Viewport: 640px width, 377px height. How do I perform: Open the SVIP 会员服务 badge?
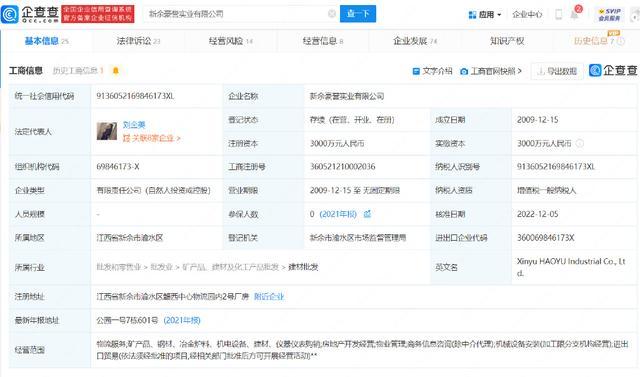pyautogui.click(x=609, y=14)
